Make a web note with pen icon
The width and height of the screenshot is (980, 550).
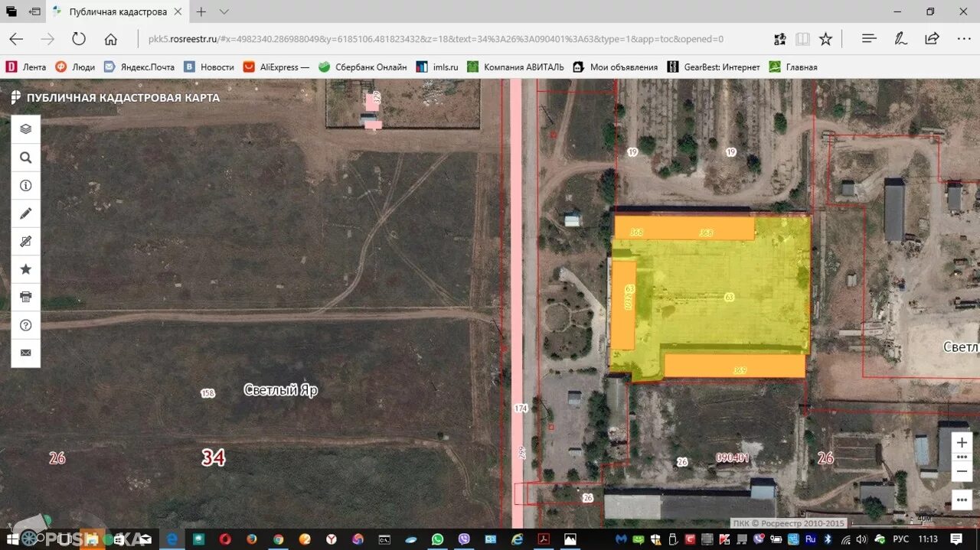tap(901, 39)
